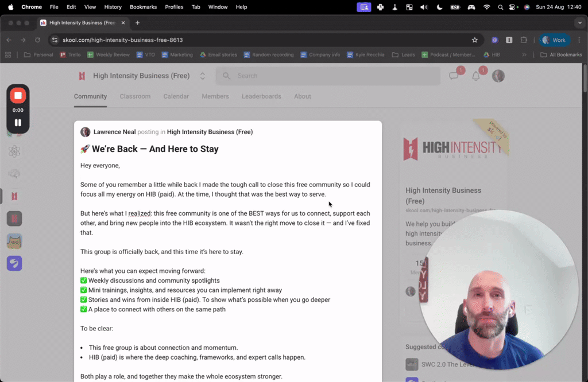Open the Profiles menu
Viewport: 588px width, 382px height.
[x=174, y=7]
